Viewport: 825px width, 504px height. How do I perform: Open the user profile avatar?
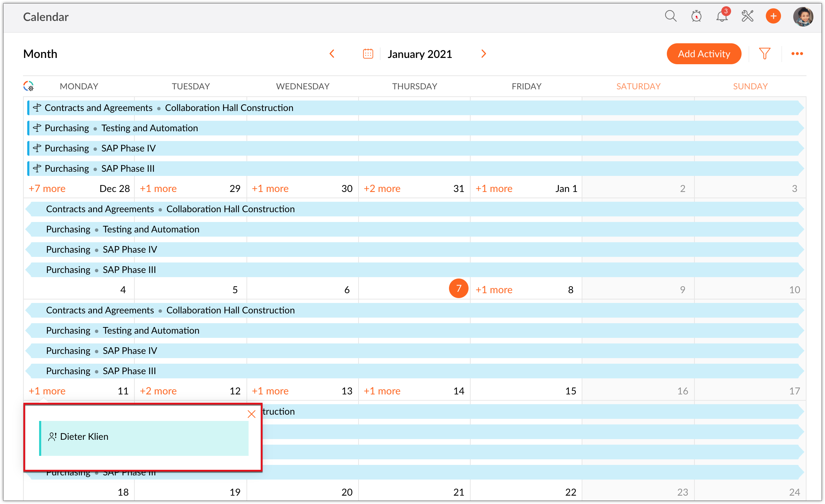point(803,16)
